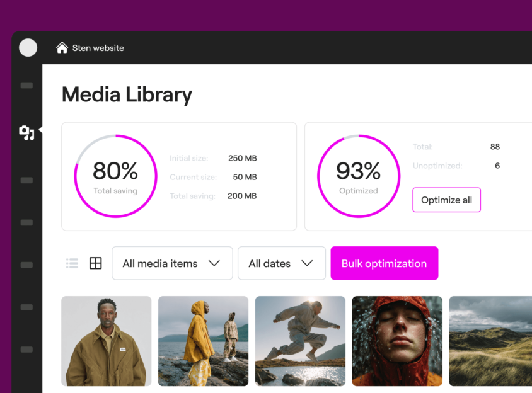532x393 pixels.
Task: Open the media library sidebar icon
Action: pyautogui.click(x=26, y=132)
